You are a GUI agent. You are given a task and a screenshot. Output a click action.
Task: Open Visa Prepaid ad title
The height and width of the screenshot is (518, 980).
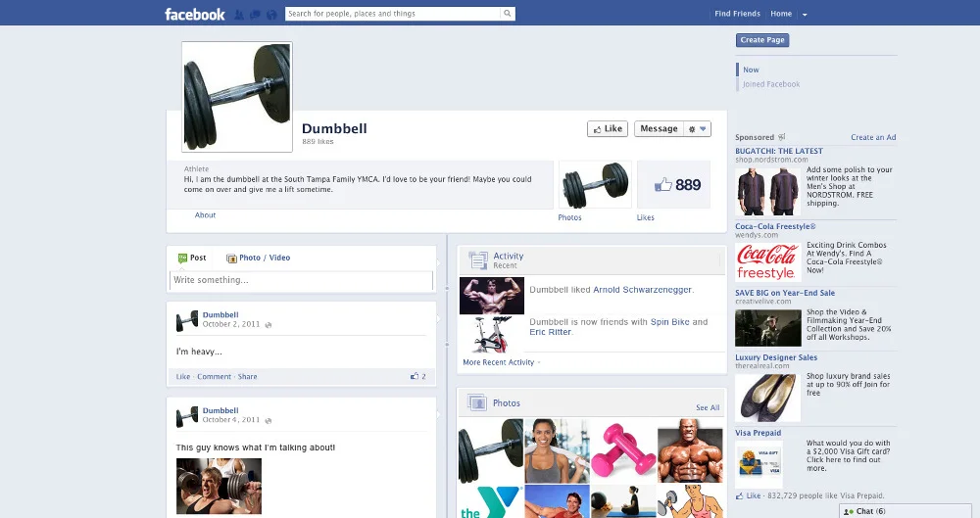[759, 433]
